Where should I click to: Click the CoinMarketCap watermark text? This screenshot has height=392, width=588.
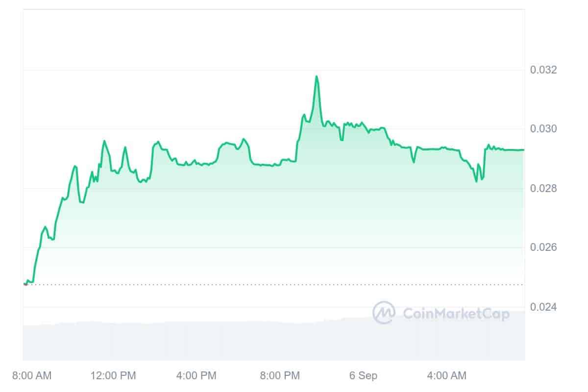pos(456,314)
